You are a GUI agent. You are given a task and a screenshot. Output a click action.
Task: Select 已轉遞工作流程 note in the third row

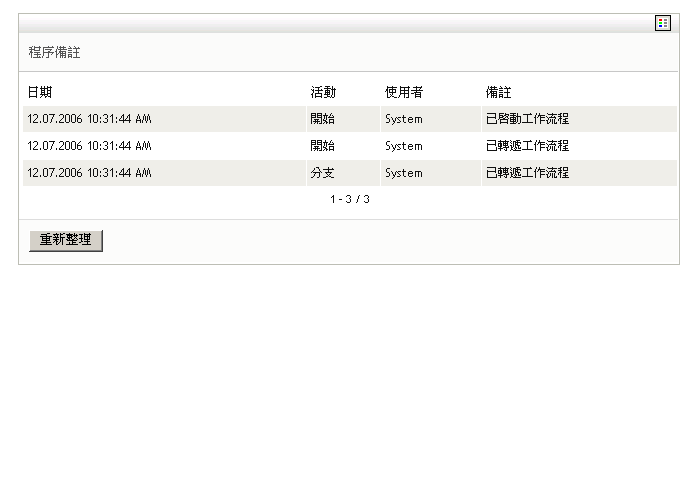click(x=527, y=173)
